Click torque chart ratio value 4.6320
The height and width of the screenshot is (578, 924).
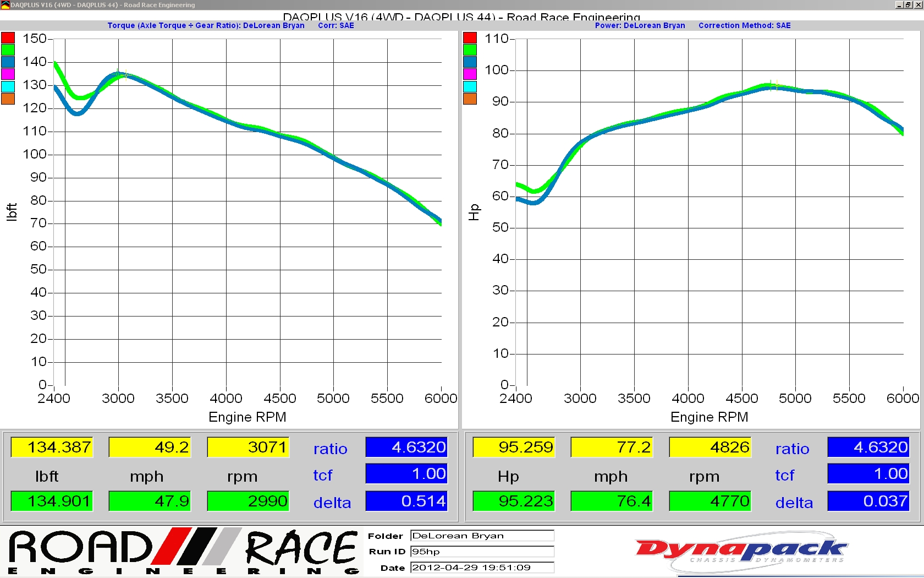pyautogui.click(x=406, y=447)
